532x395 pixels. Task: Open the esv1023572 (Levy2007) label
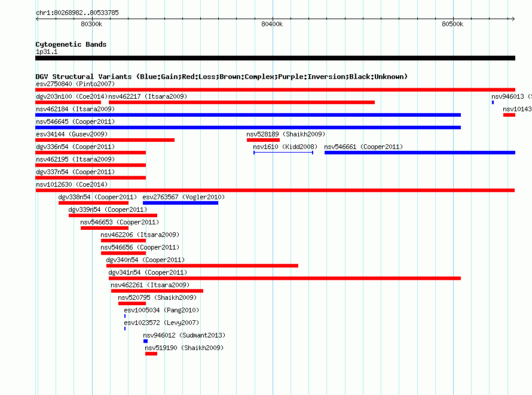161,323
